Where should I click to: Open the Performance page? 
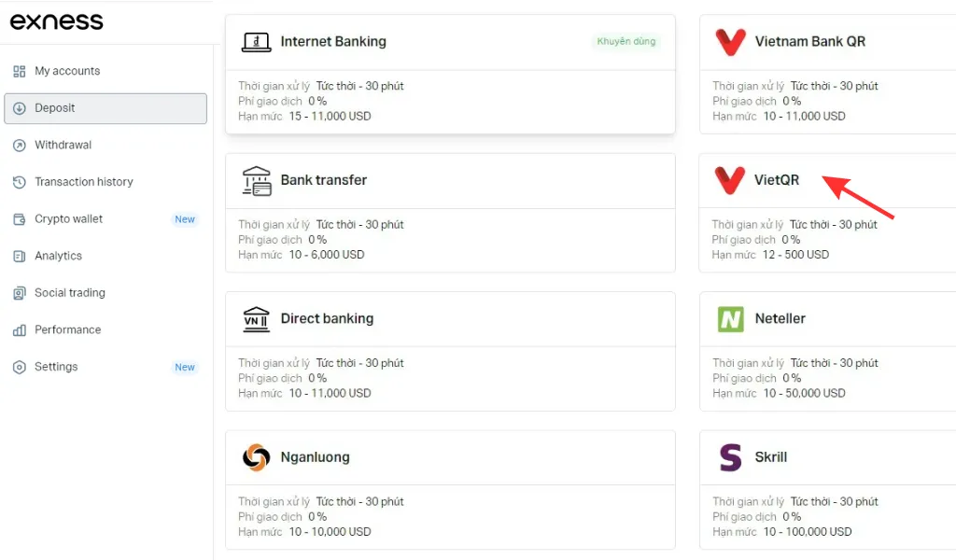coord(68,330)
